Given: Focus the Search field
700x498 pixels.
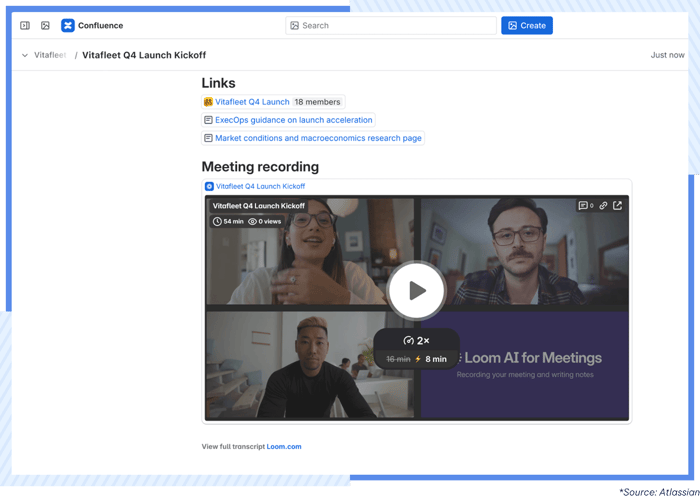Looking at the screenshot, I should click(x=391, y=25).
